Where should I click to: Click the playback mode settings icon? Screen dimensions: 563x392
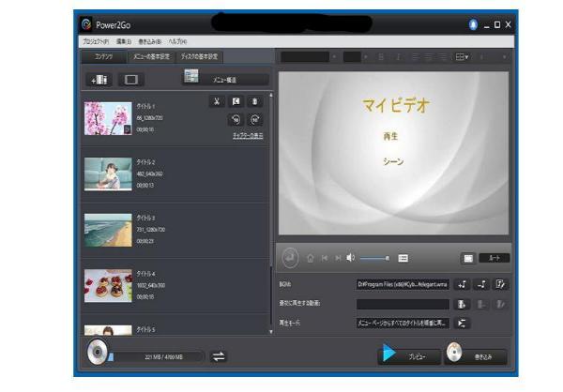pyautogui.click(x=462, y=323)
